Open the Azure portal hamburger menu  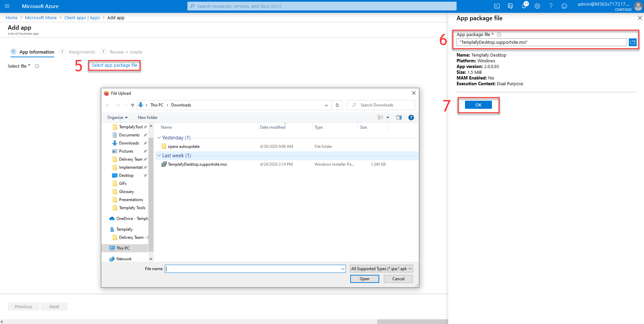(x=7, y=6)
